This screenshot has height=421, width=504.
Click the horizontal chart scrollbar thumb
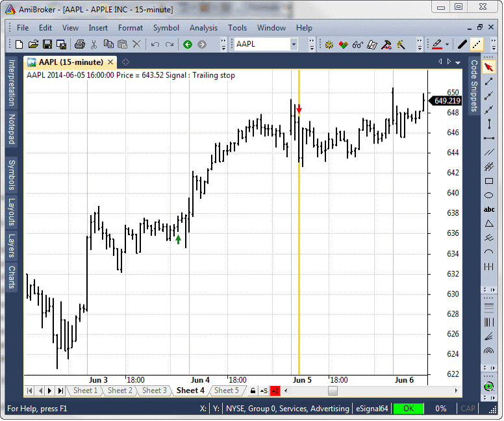coord(333,391)
